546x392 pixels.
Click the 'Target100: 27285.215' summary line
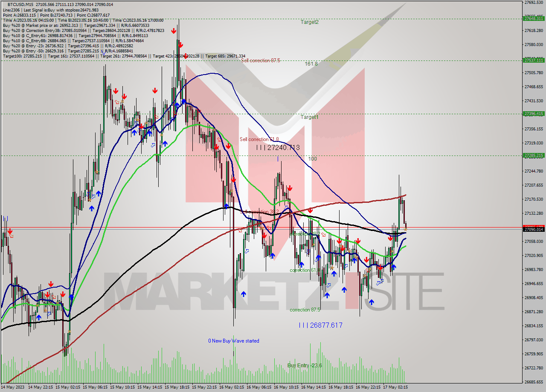[x=124, y=56]
